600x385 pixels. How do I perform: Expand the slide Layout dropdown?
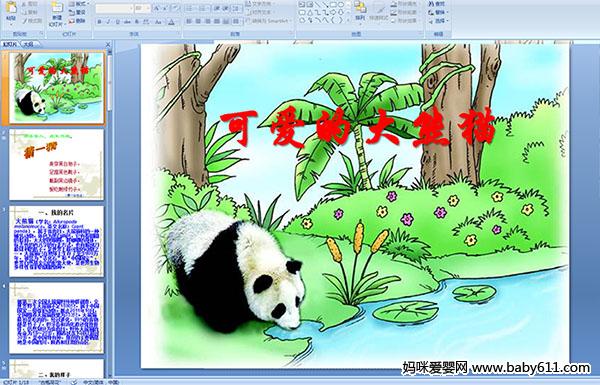click(x=79, y=4)
